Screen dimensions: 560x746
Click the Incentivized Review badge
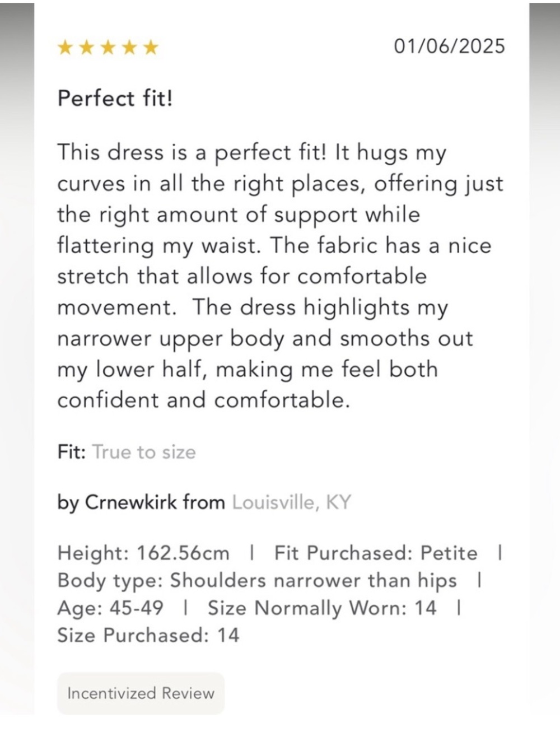[x=141, y=693]
